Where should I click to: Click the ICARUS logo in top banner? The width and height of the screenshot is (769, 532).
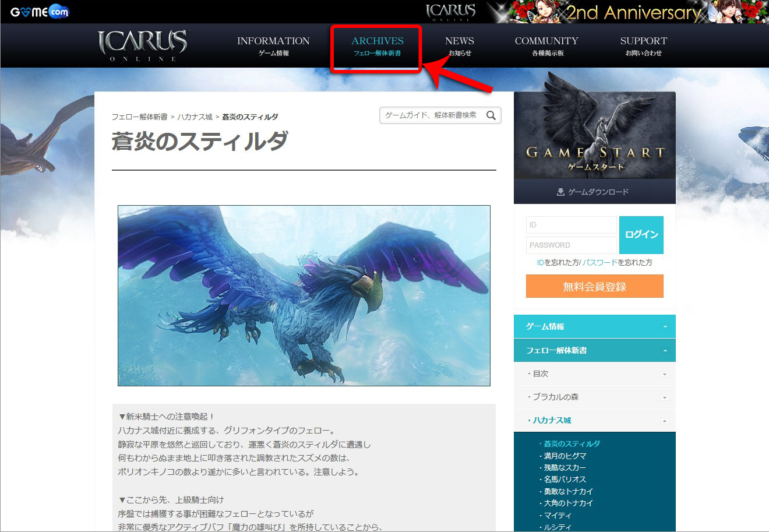pos(451,12)
